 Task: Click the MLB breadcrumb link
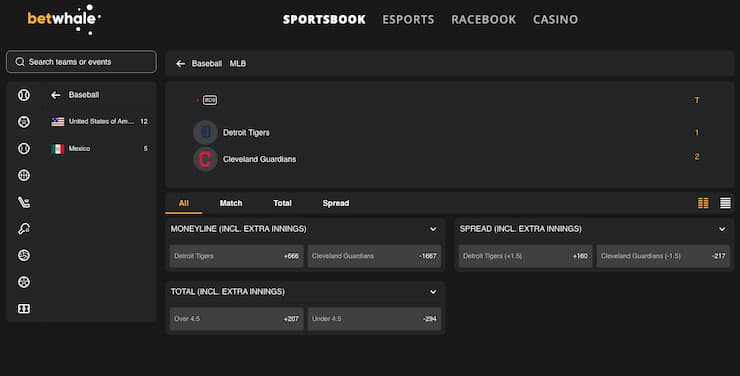click(238, 63)
